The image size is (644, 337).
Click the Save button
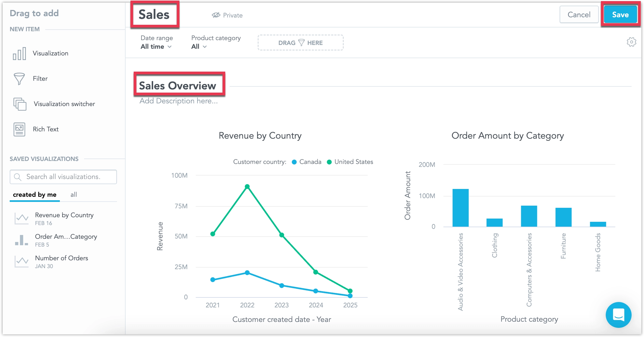click(x=620, y=15)
